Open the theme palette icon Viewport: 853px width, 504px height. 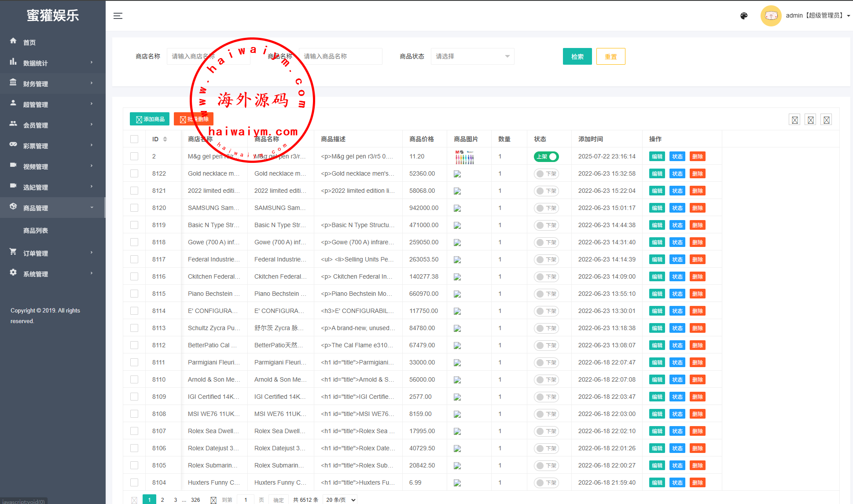pyautogui.click(x=744, y=16)
